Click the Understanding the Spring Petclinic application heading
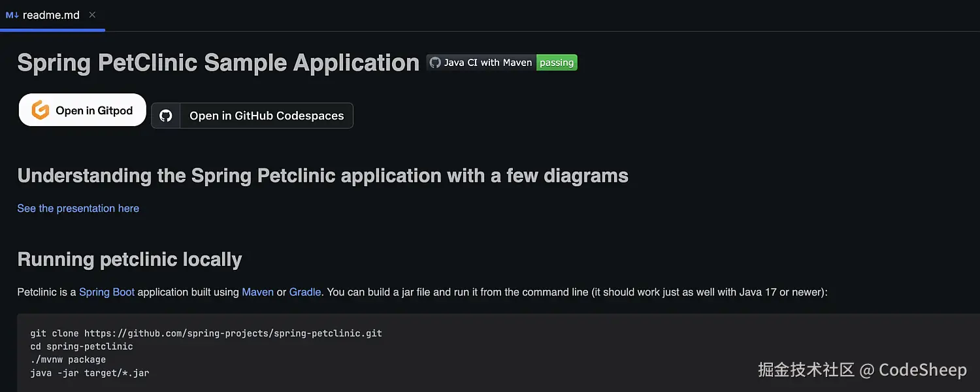 click(323, 176)
